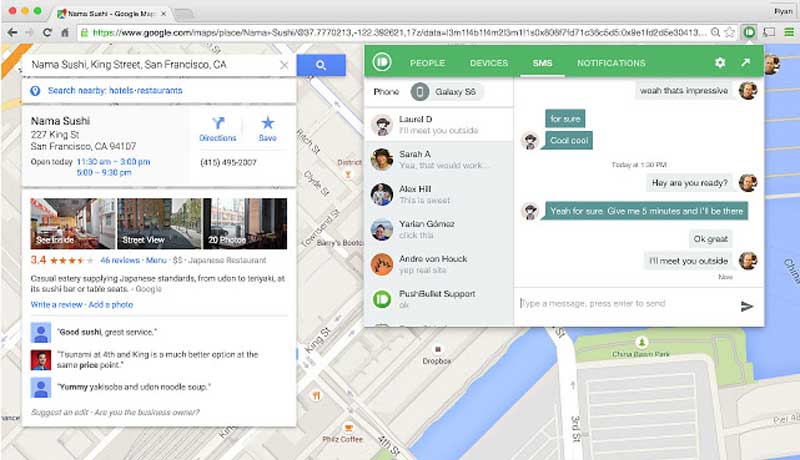Open the Alex Hill conversation

[439, 194]
